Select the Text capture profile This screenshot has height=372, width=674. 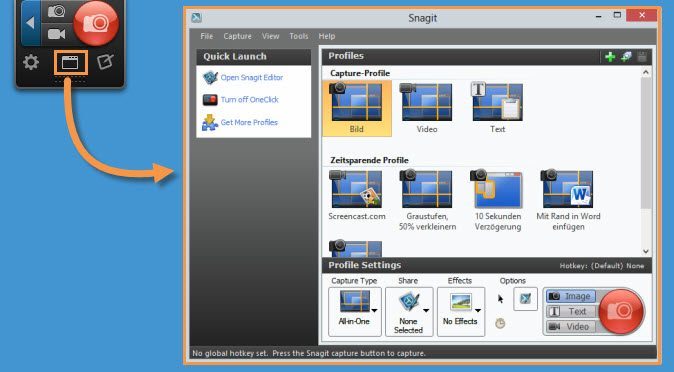[497, 108]
